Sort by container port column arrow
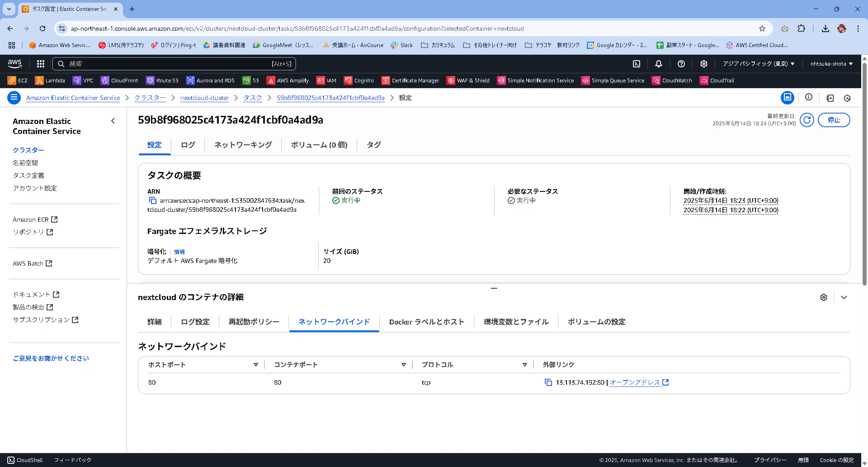868x467 pixels. [x=404, y=365]
